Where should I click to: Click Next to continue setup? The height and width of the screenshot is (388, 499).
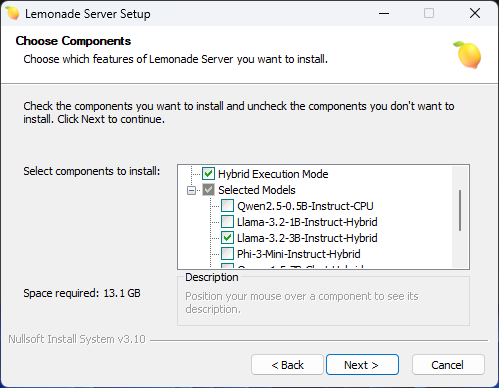(x=362, y=365)
